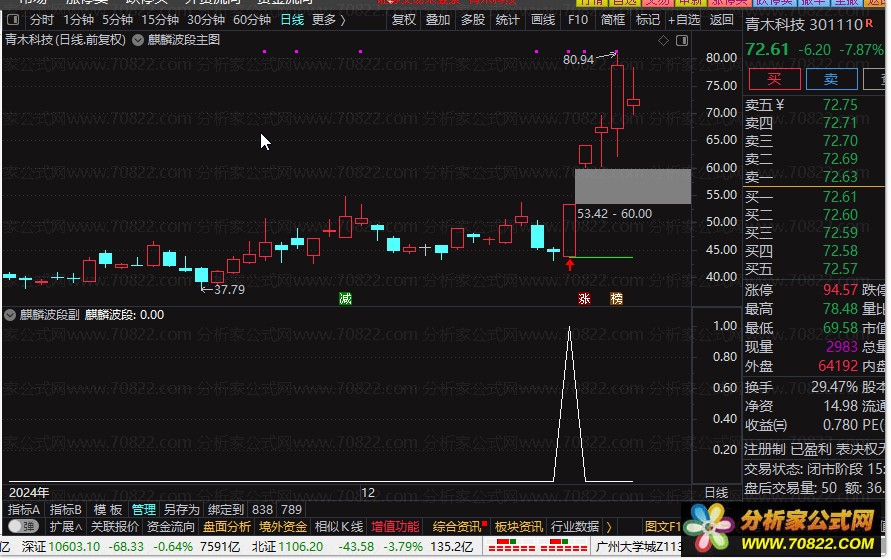The image size is (891, 560).
Task: Switch to 分时 intraday view
Action: click(41, 20)
